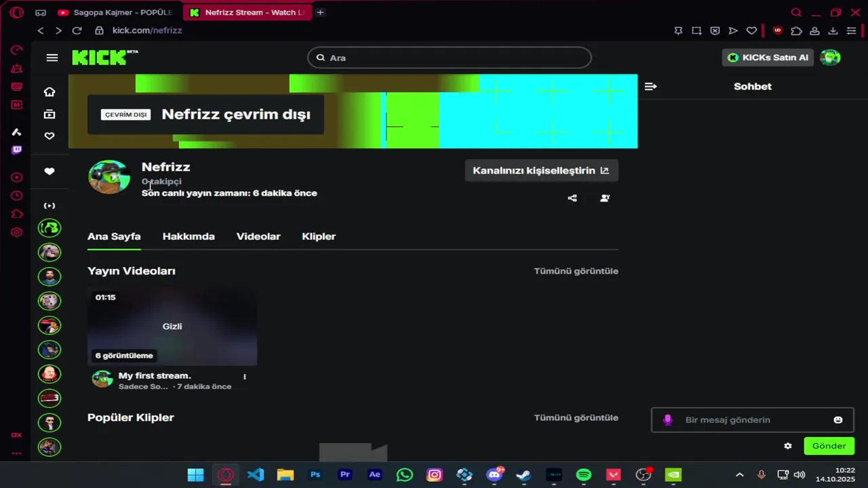868x488 pixels.
Task: Open My first stream. title link
Action: 155,375
